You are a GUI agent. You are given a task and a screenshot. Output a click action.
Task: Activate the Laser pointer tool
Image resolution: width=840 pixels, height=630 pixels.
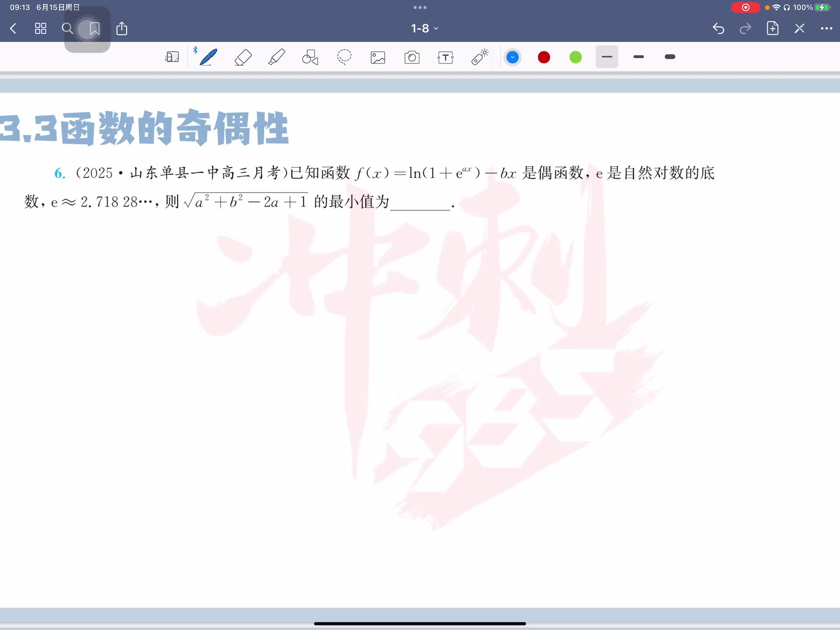(x=479, y=57)
